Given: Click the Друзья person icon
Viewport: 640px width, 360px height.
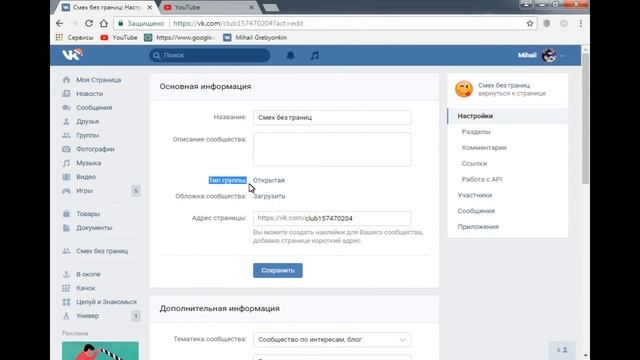Looking at the screenshot, I should [x=66, y=121].
